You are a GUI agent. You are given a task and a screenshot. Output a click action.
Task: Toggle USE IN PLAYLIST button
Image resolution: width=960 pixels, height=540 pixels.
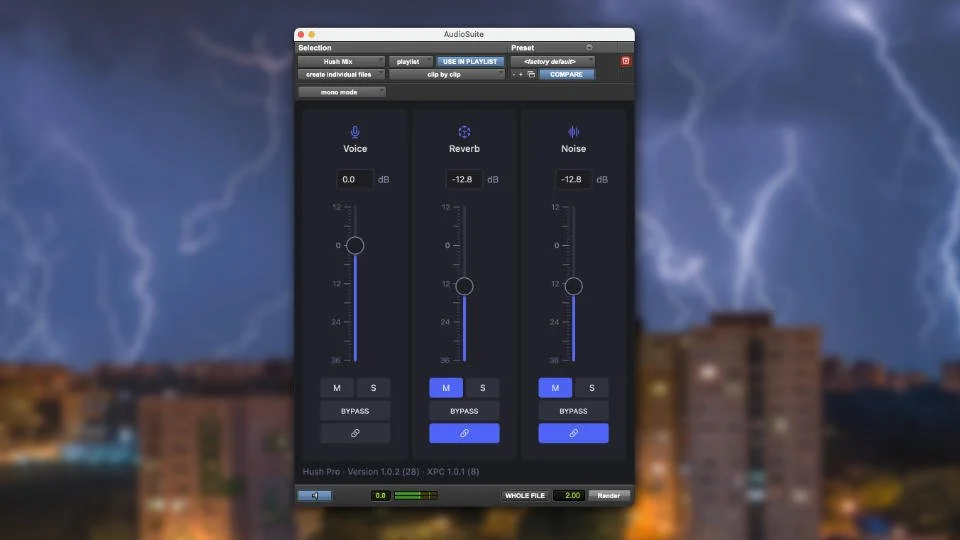(x=470, y=61)
